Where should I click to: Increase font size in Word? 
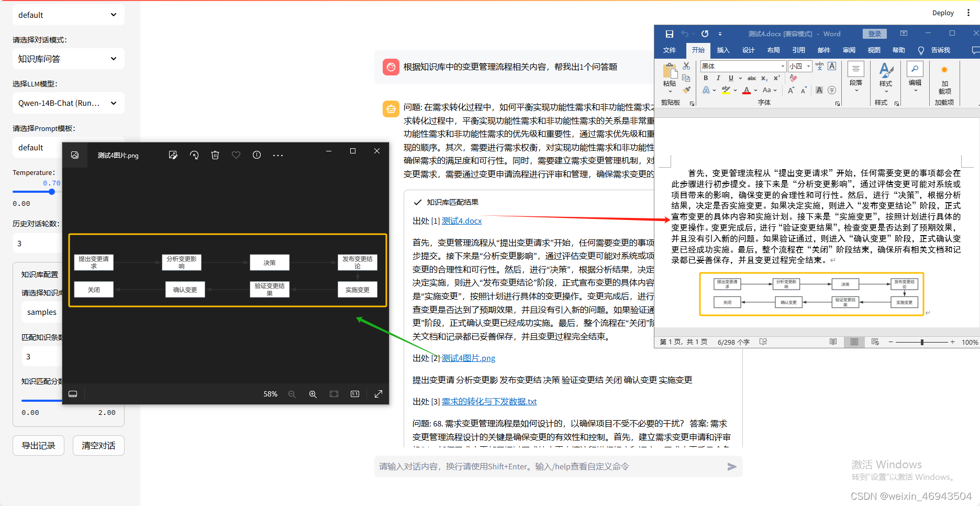click(x=791, y=90)
